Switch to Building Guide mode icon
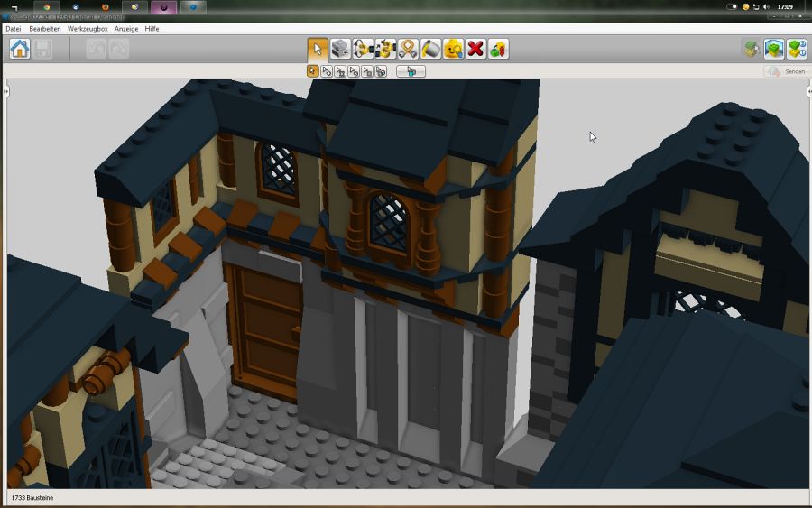 tap(796, 49)
